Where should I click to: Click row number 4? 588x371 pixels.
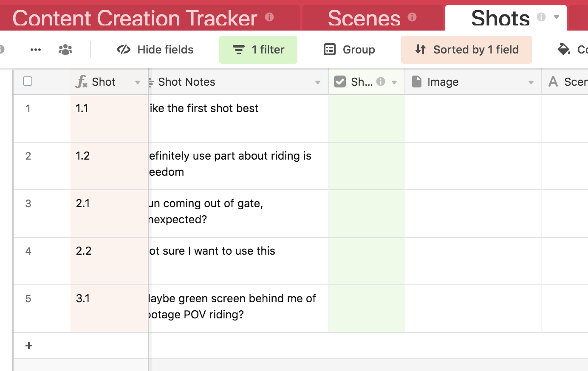(x=28, y=251)
